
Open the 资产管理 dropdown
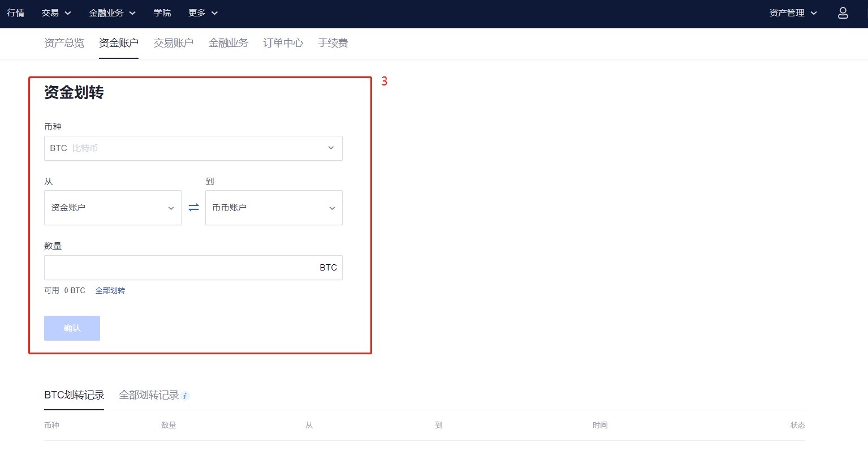point(793,13)
